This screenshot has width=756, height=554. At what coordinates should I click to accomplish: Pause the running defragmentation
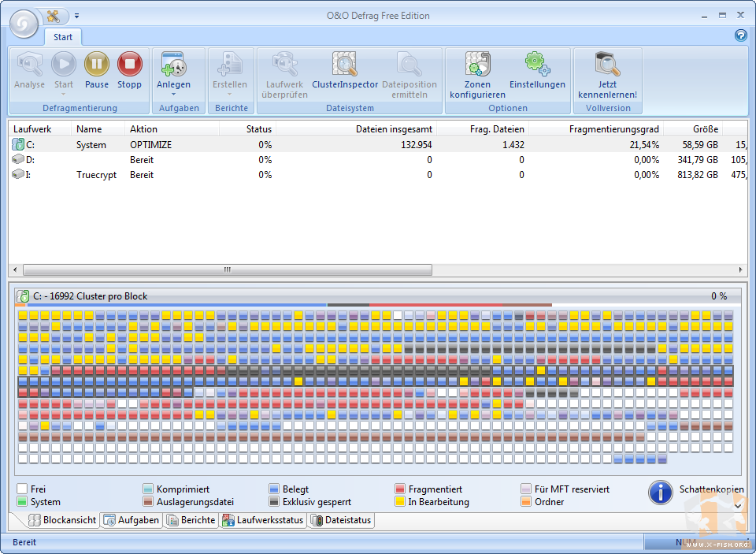[96, 70]
